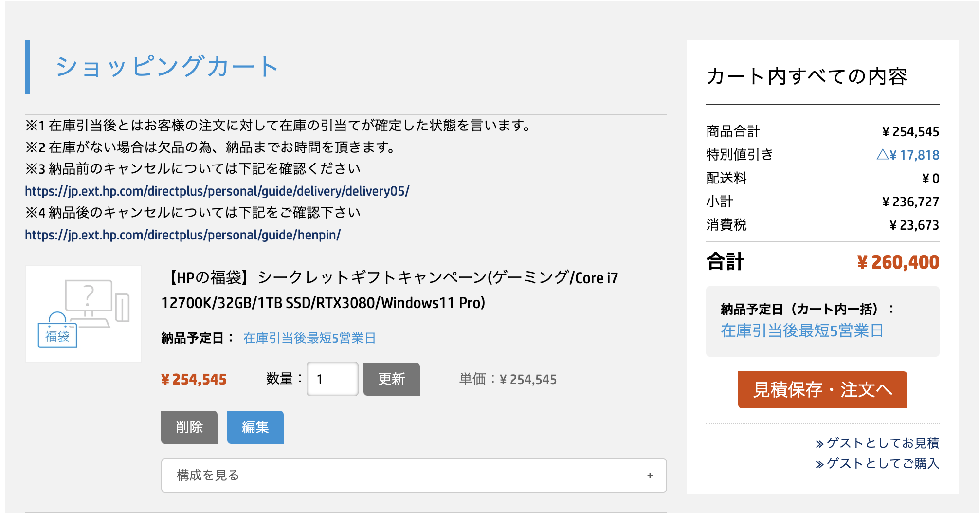Viewport: 980px width, 513px height.
Task: Click the ※2 在庫がない場合 note line
Action: point(211,147)
